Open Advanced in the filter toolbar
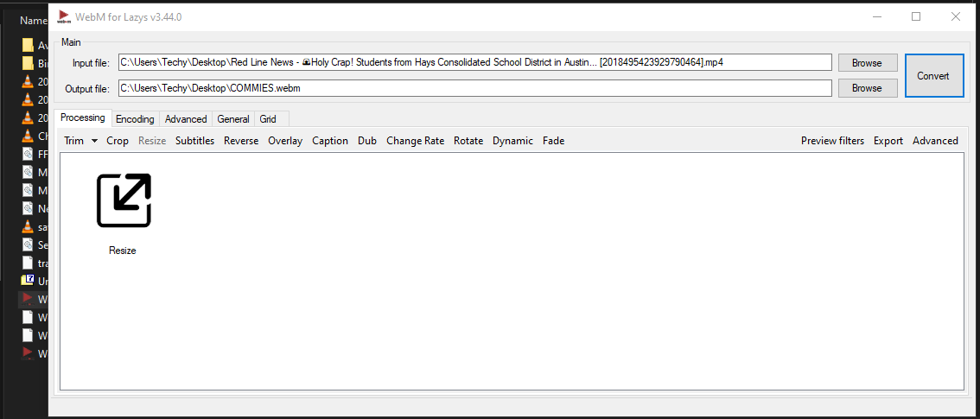The height and width of the screenshot is (419, 980). (935, 141)
